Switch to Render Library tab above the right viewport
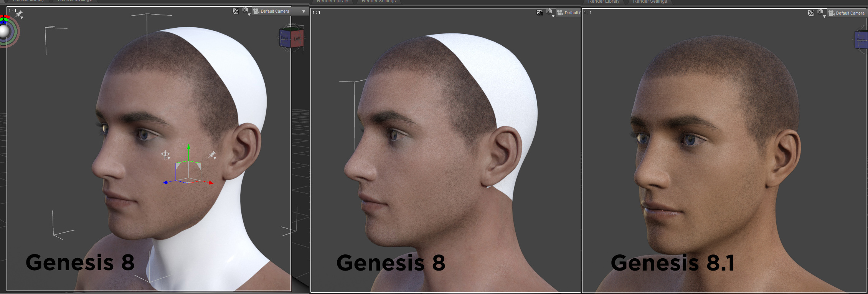 [604, 2]
